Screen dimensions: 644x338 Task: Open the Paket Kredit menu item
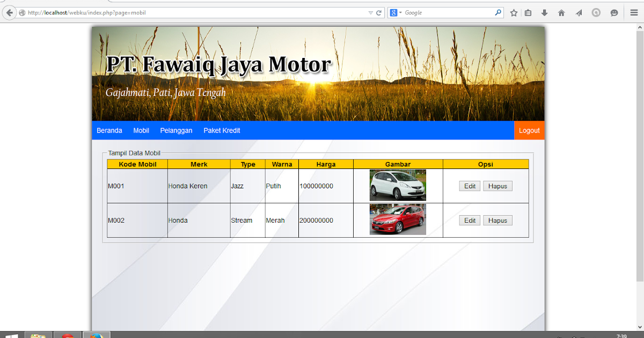(x=222, y=130)
